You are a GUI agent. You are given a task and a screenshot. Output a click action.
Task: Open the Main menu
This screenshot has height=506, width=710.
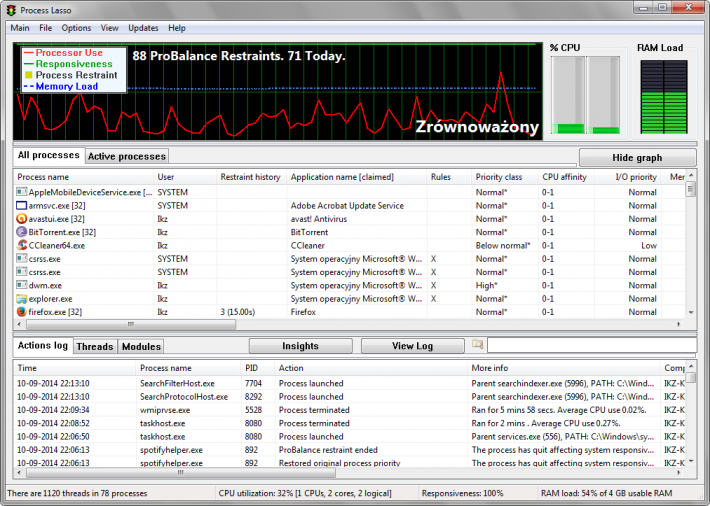(x=20, y=28)
